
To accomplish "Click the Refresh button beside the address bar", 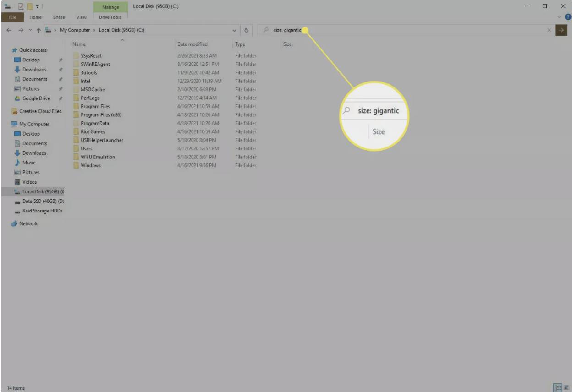I will pyautogui.click(x=247, y=30).
